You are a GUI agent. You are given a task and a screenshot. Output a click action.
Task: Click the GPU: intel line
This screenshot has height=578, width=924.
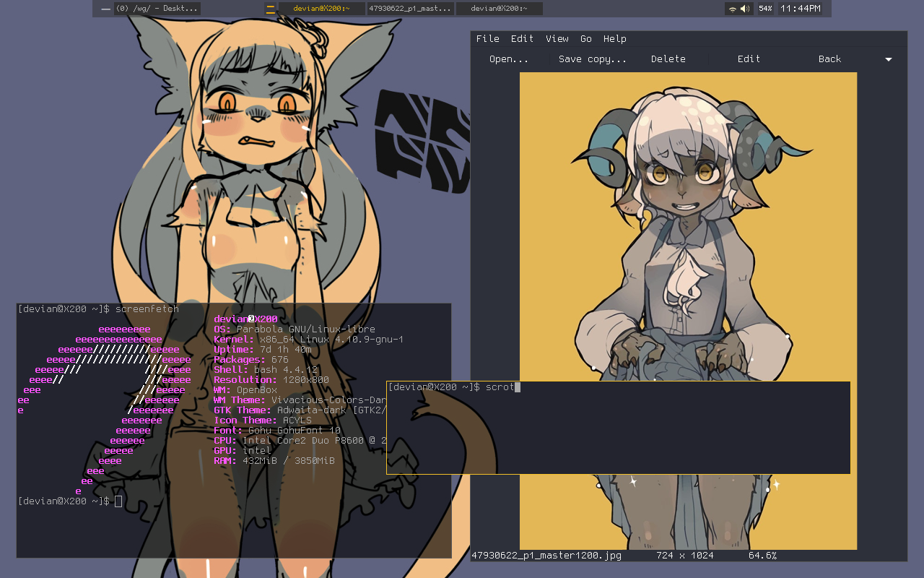point(243,451)
